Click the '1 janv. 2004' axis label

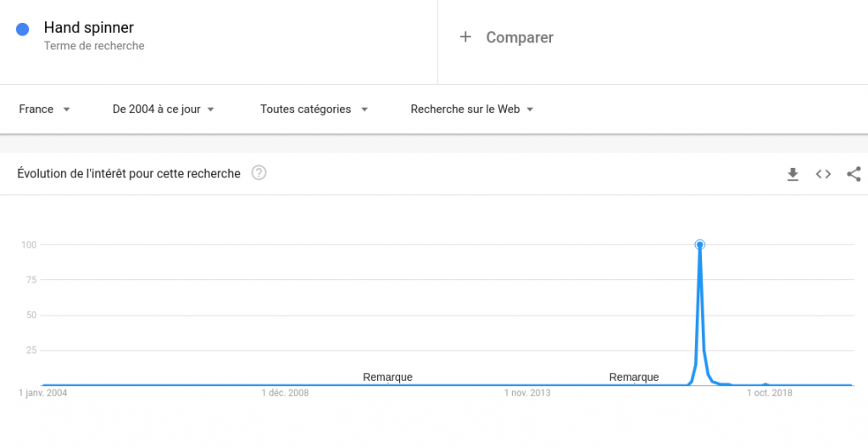click(43, 393)
